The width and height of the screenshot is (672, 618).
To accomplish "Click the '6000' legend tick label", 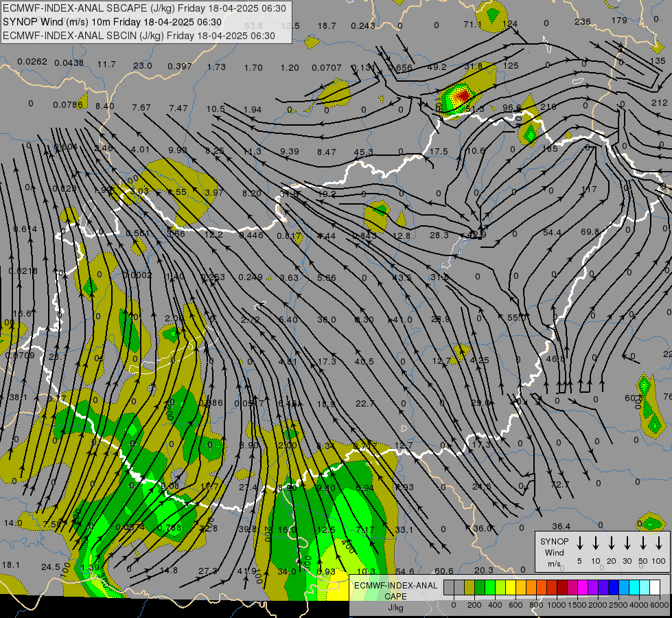I will [660, 605].
